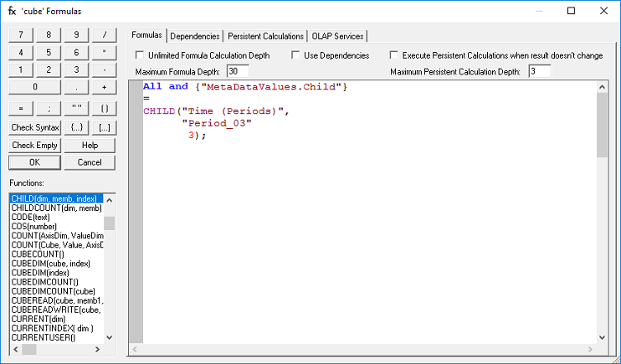Click the 6 keypad button
Image resolution: width=621 pixels, height=364 pixels.
(76, 52)
